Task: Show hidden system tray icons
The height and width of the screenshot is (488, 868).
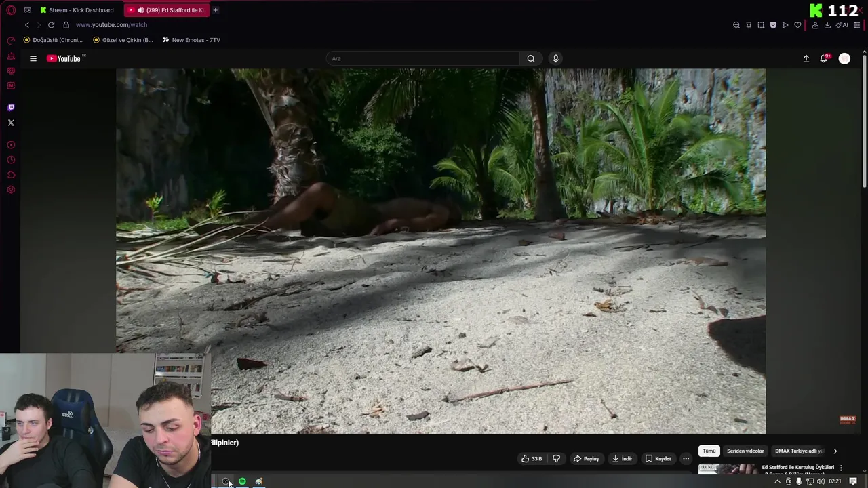Action: point(777,481)
